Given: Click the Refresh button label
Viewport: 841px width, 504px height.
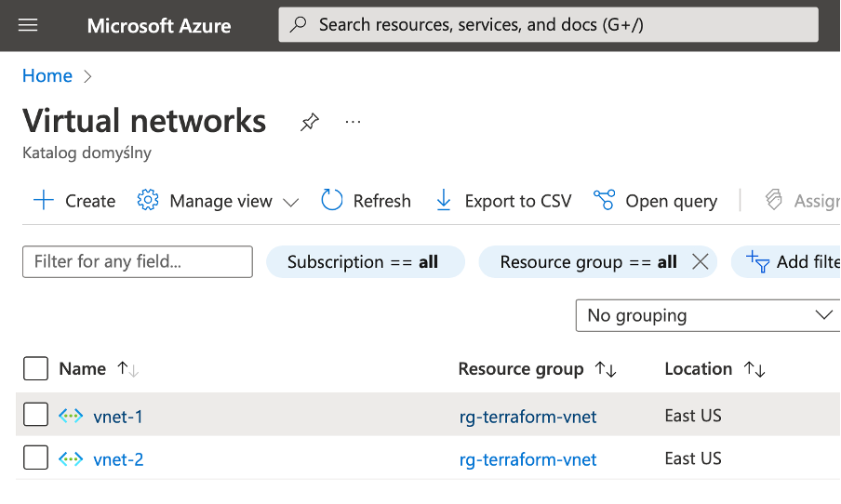Looking at the screenshot, I should [381, 201].
